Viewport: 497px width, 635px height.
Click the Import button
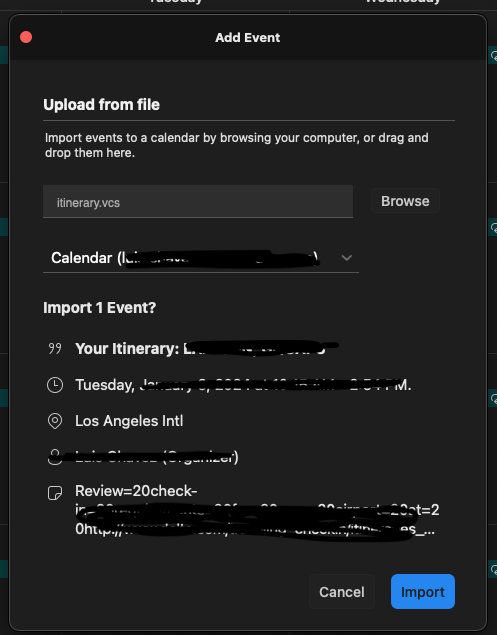click(x=422, y=591)
